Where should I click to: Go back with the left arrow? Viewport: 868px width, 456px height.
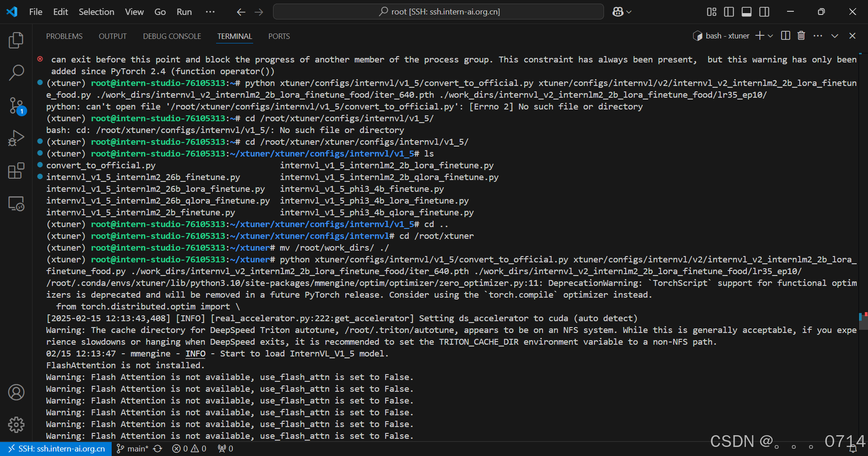[241, 12]
